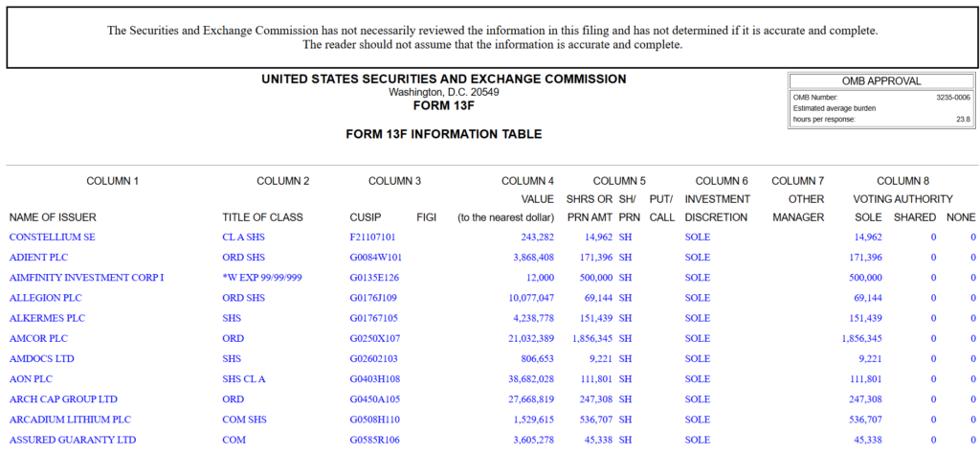Image resolution: width=980 pixels, height=454 pixels.
Task: Select ALLEGION PLC issuer name
Action: click(46, 298)
